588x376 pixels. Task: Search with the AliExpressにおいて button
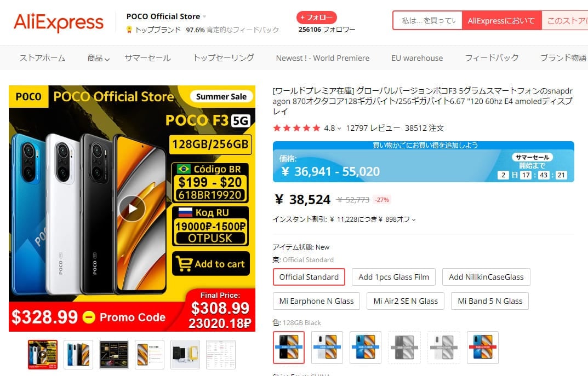click(x=501, y=21)
